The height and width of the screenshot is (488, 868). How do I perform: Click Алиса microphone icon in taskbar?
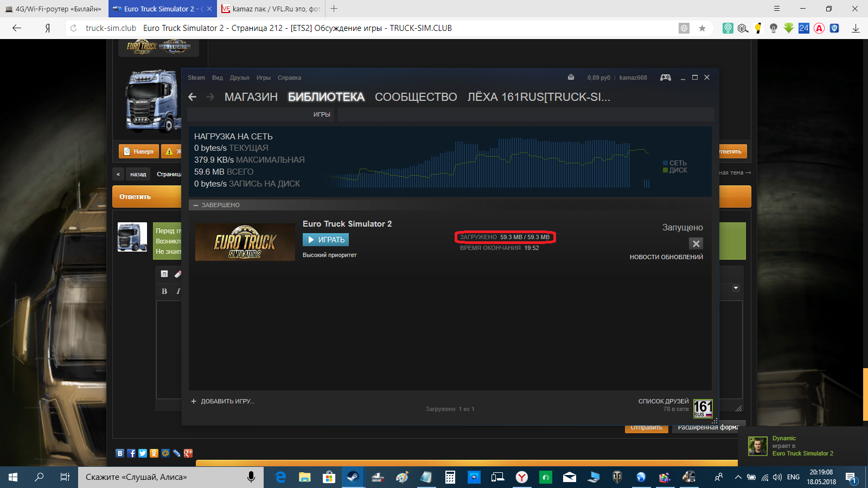coord(251,477)
